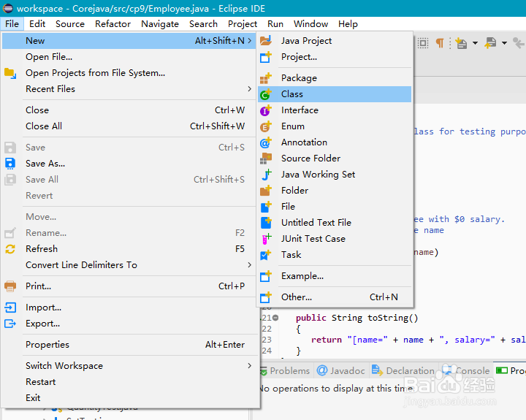Click the Export arrow icon
526x420 pixels.
[10, 324]
